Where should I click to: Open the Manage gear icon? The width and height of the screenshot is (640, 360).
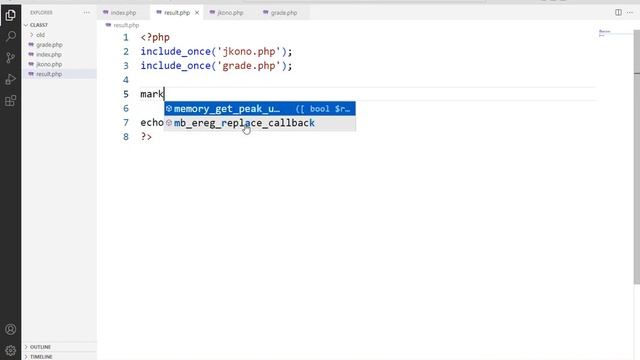[x=11, y=350]
